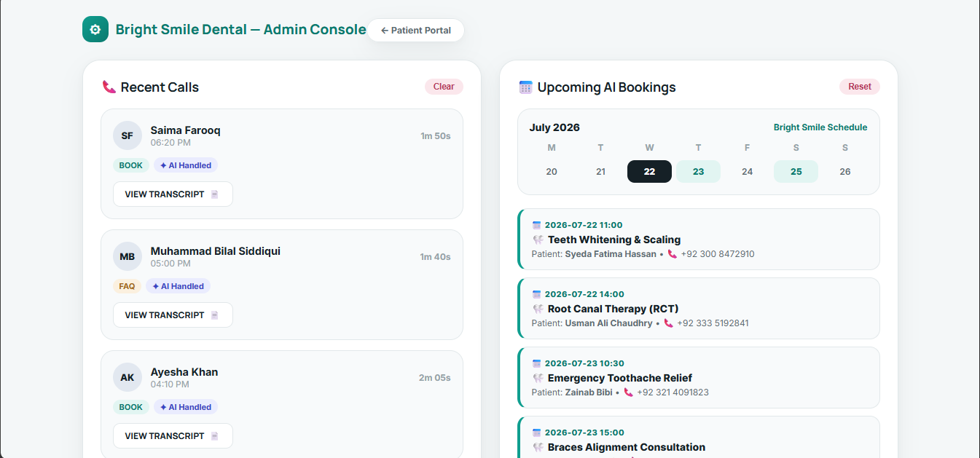Click the phone icon next to +92 321 4091823

click(629, 392)
